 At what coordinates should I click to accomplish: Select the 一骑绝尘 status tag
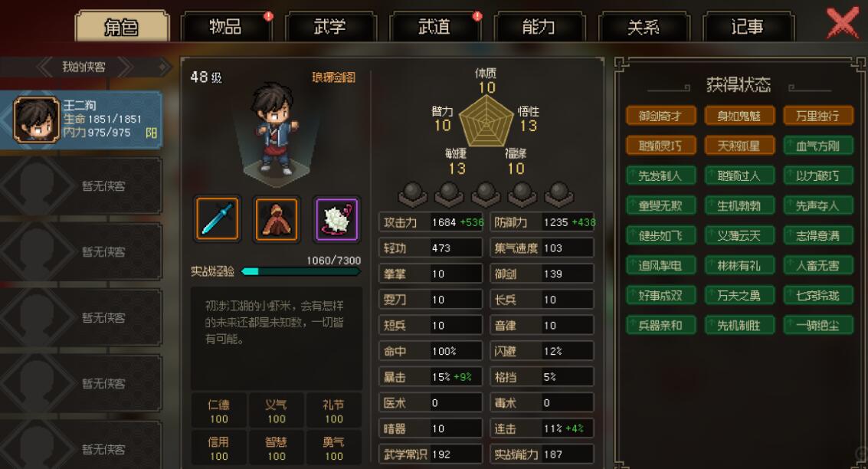818,326
